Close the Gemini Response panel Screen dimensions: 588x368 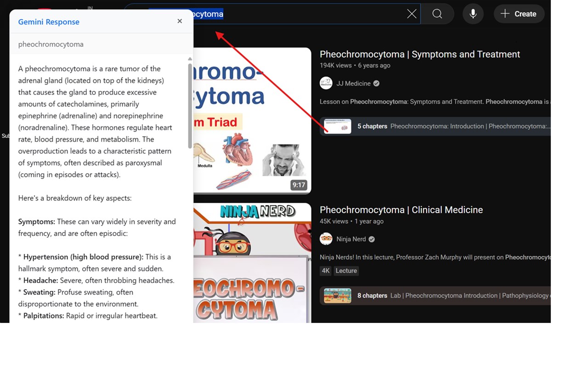pos(180,21)
